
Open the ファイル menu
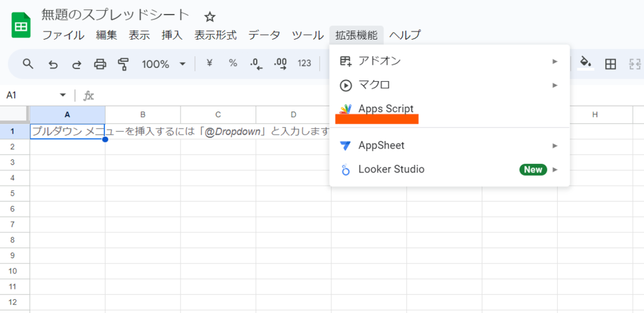[63, 35]
